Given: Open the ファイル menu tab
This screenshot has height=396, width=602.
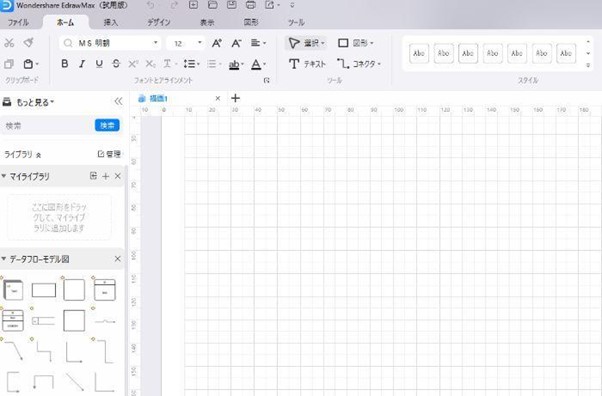Looking at the screenshot, I should tap(18, 22).
